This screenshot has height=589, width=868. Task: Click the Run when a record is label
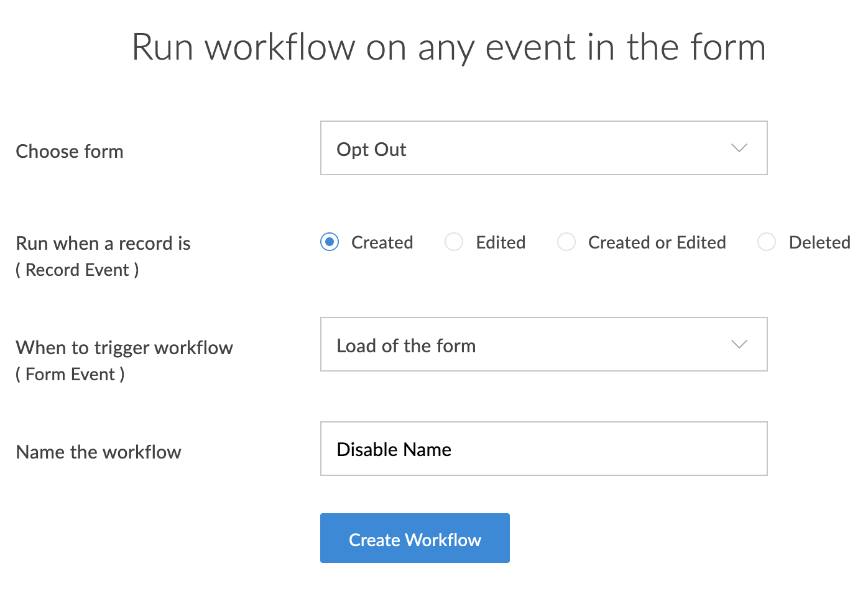pos(103,244)
